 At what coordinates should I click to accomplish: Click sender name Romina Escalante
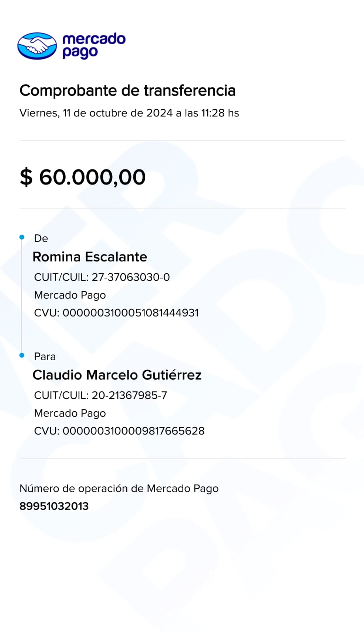[x=90, y=257]
